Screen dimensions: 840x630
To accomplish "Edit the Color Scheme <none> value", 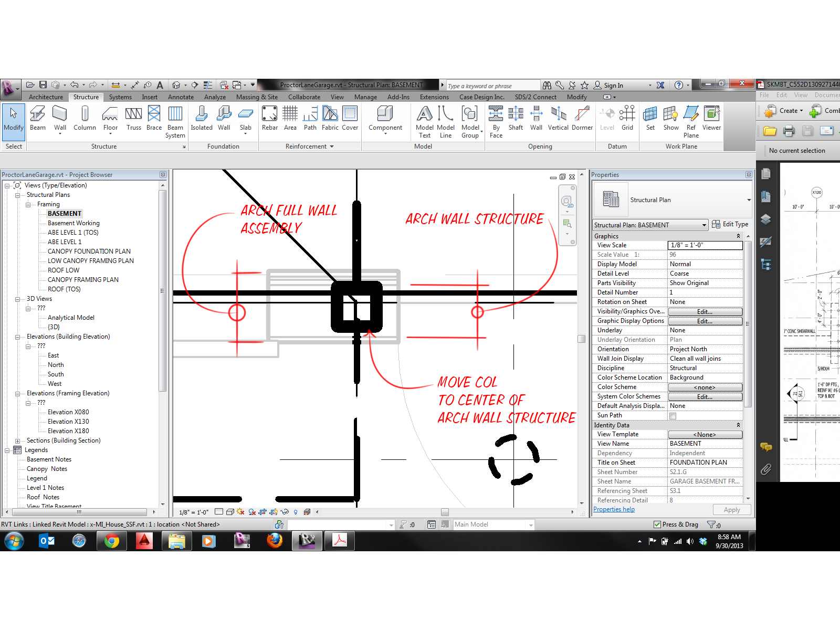I will pos(705,387).
